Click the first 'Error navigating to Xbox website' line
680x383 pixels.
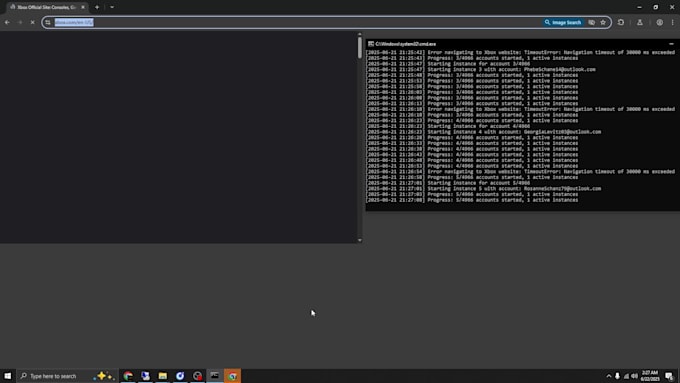tap(520, 52)
